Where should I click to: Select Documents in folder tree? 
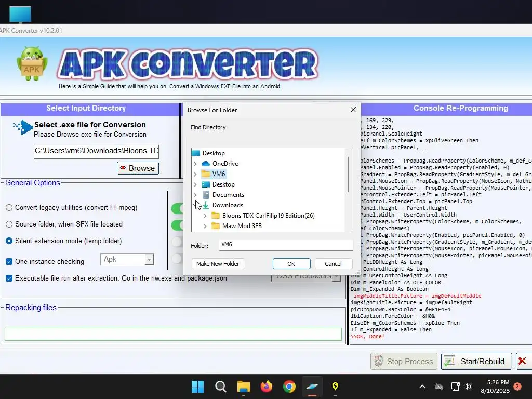click(228, 195)
